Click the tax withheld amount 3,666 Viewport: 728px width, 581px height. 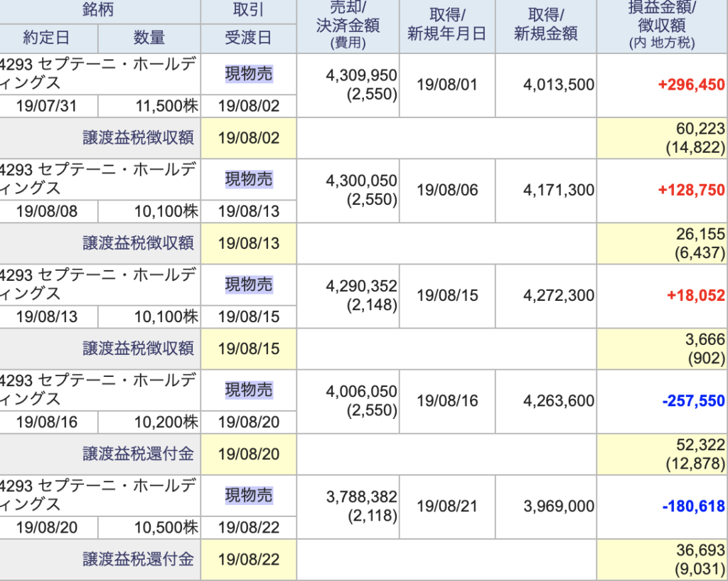click(705, 339)
